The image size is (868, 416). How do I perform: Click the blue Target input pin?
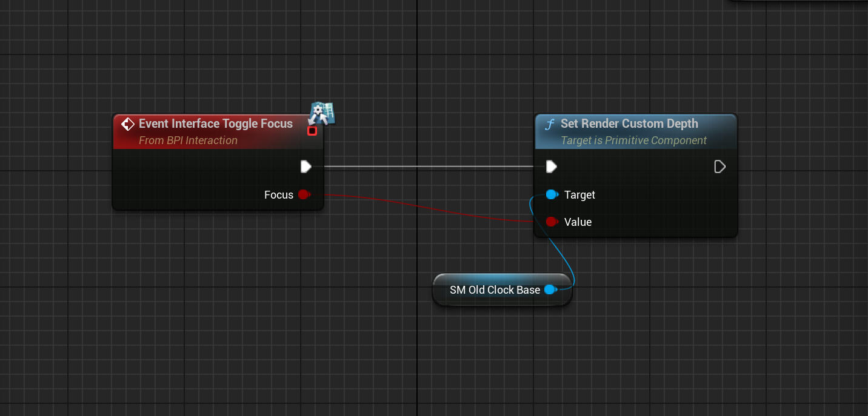pyautogui.click(x=552, y=195)
